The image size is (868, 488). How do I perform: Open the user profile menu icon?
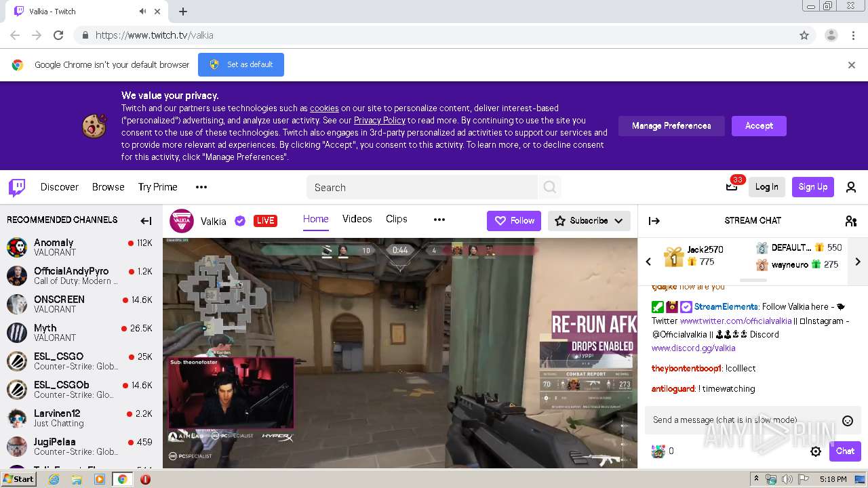[x=851, y=187]
